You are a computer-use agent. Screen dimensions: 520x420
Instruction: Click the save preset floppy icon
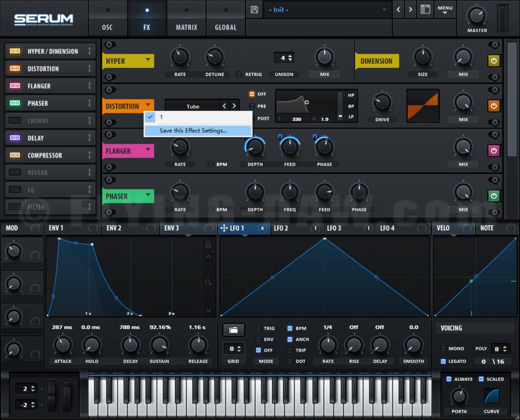(254, 10)
